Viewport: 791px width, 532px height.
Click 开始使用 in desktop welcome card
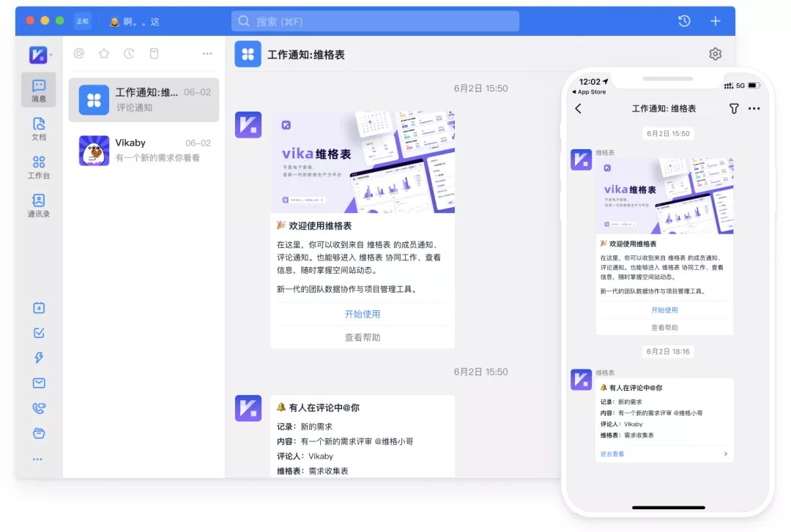coord(363,314)
